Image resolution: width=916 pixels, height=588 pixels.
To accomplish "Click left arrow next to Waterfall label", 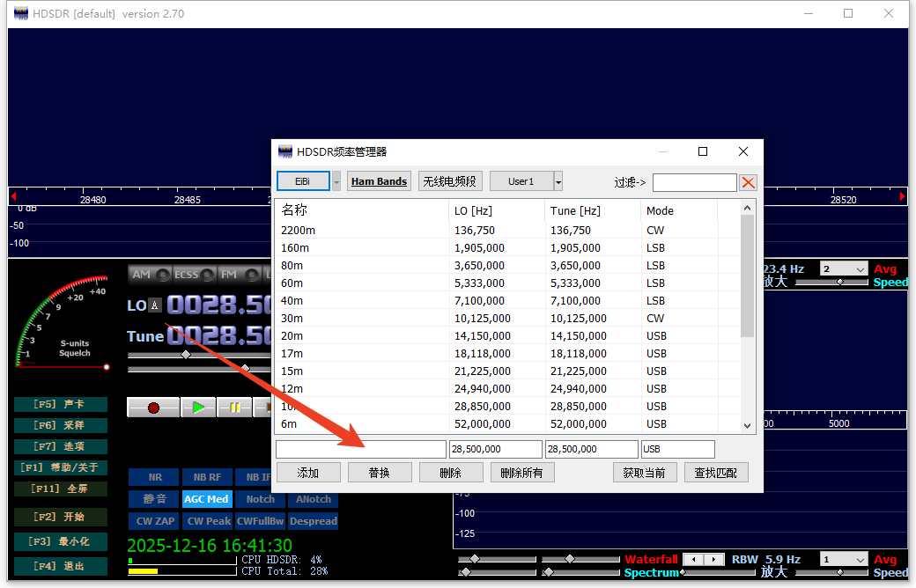I will pos(693,559).
